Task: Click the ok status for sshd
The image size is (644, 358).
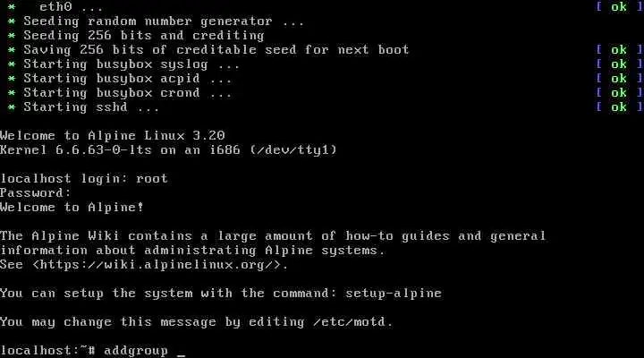Action: 619,107
